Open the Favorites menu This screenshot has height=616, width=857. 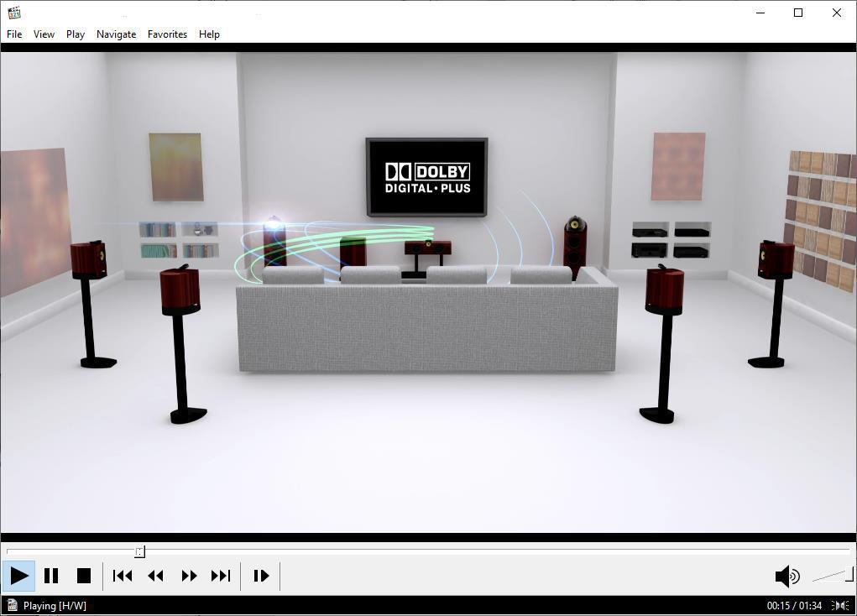point(167,34)
